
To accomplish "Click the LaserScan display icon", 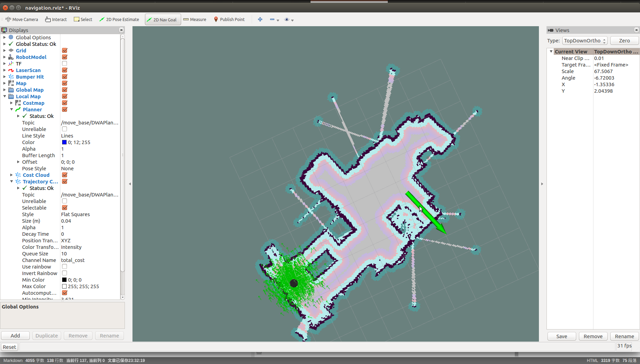I will pos(11,70).
